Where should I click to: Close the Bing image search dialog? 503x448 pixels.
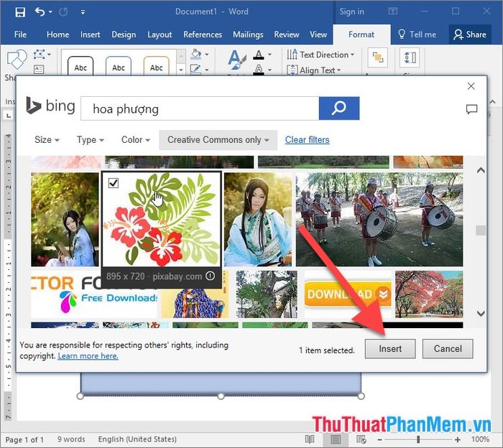click(x=471, y=86)
